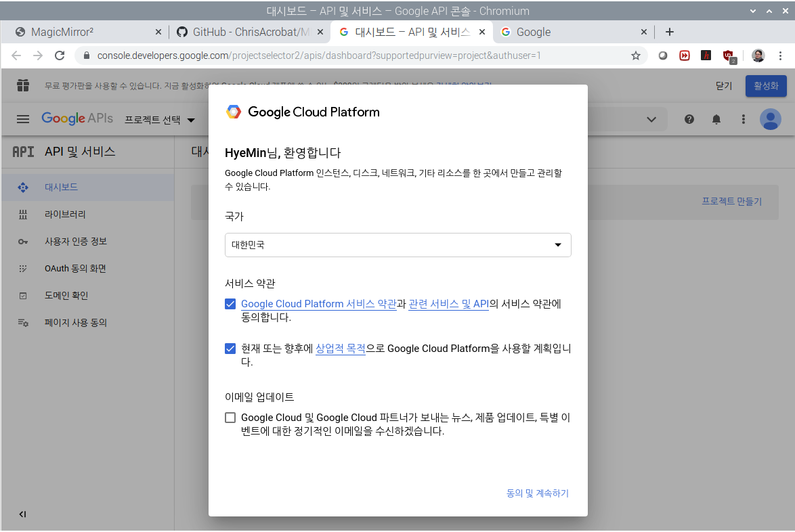The image size is (795, 532).
Task: Open the notifications bell
Action: click(x=716, y=120)
